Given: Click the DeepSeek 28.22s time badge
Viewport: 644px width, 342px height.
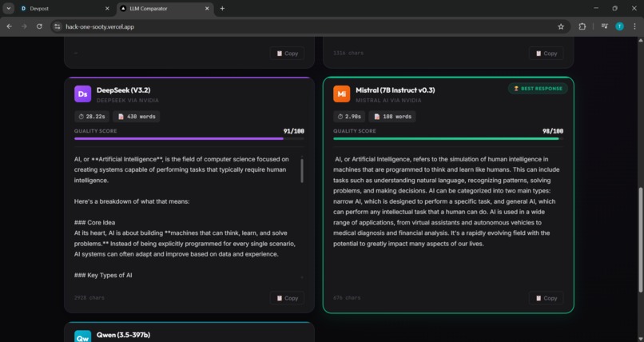Looking at the screenshot, I should coord(92,117).
